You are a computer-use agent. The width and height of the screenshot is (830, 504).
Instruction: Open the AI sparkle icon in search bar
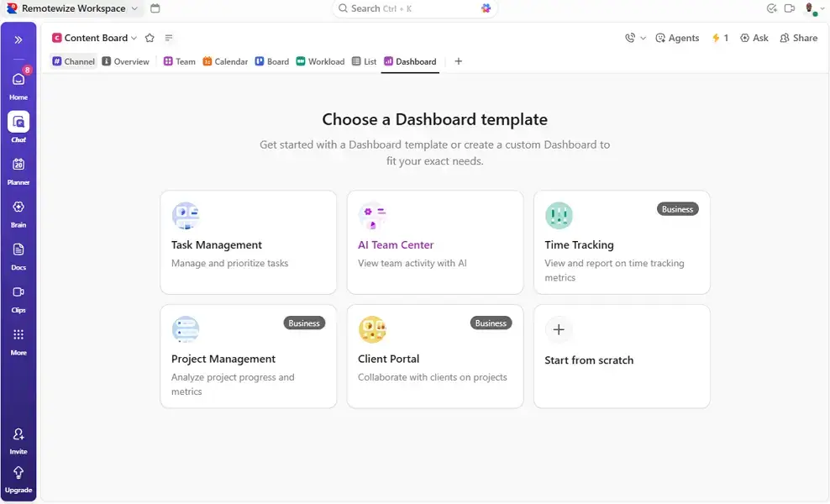click(486, 8)
